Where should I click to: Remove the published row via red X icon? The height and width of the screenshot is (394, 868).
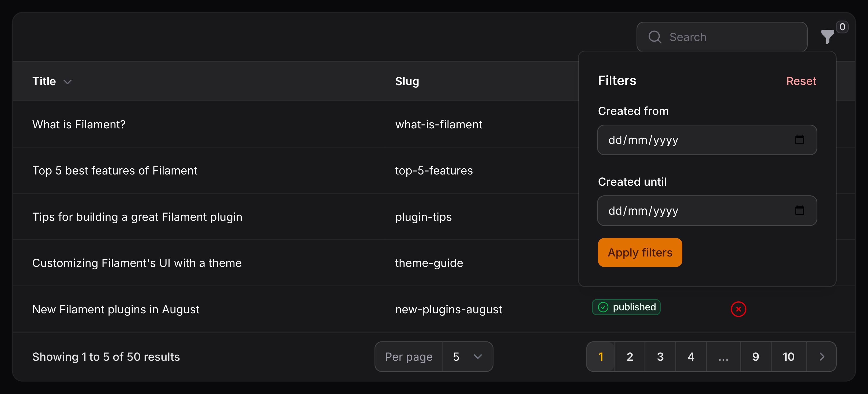[x=739, y=309]
